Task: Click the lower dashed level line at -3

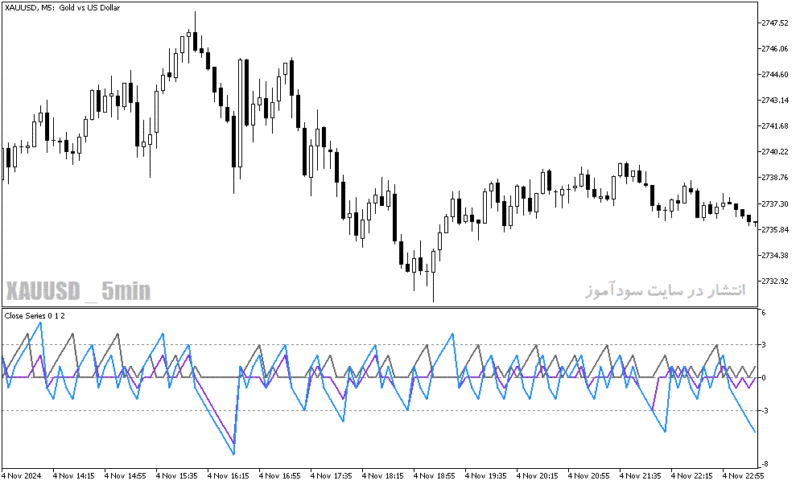Action: (380, 411)
